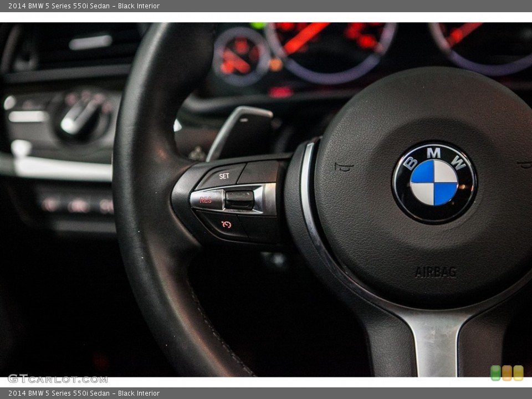Click the BMW roundel emblem

[434, 182]
